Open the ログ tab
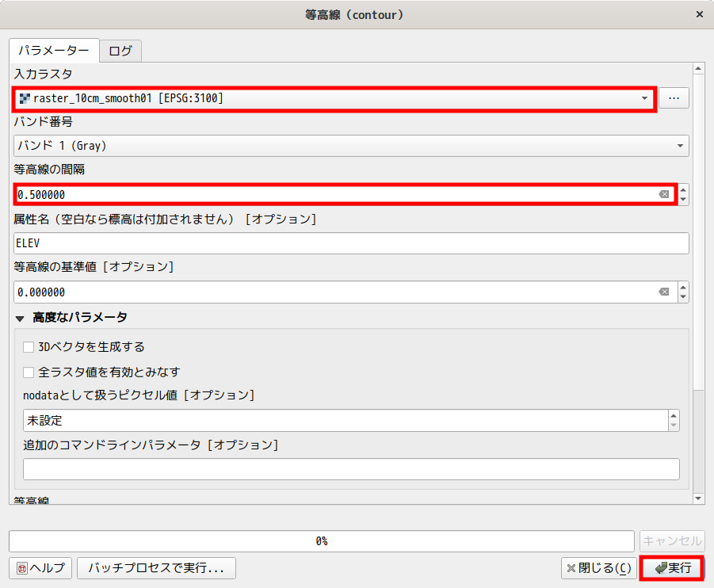This screenshot has height=588, width=714. click(120, 51)
